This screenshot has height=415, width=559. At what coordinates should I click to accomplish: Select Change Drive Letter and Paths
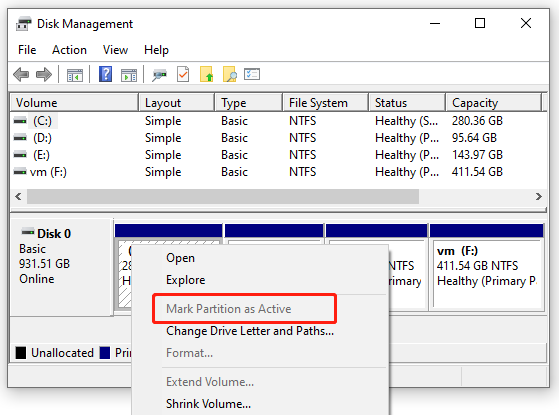click(x=250, y=331)
